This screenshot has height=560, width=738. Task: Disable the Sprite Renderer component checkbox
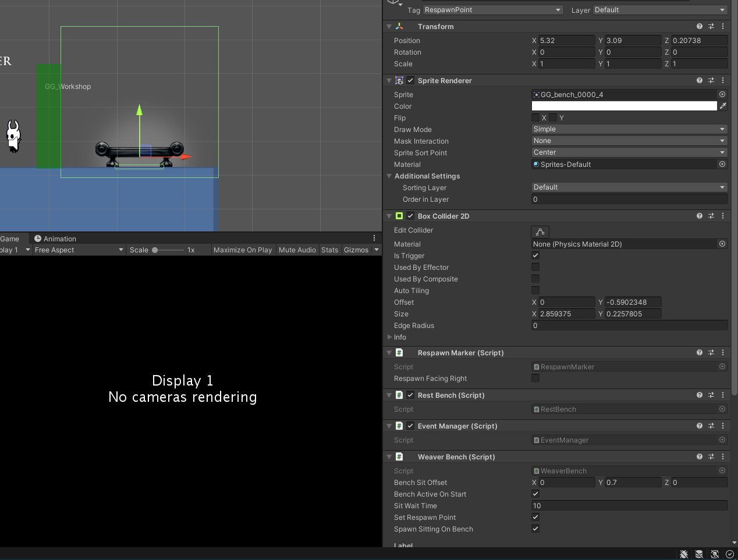[x=410, y=80]
